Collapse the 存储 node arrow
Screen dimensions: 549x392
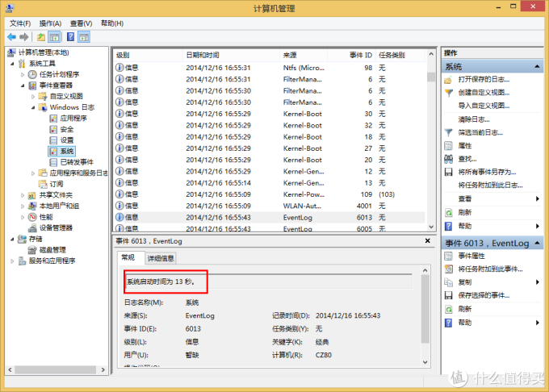12,239
